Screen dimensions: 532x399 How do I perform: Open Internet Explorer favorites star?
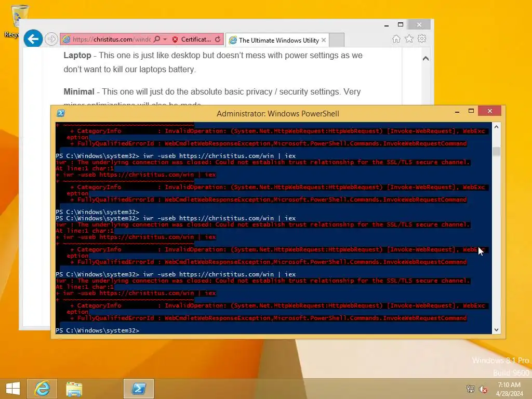coord(409,38)
